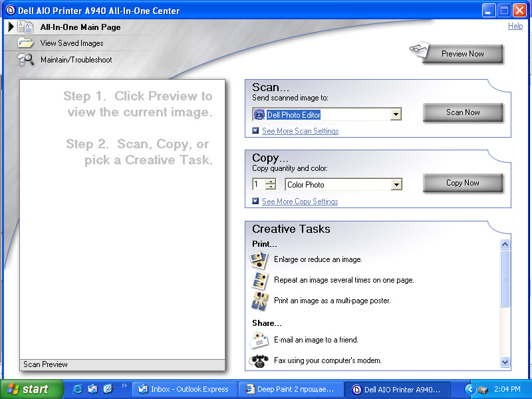Click the Copy Now button
This screenshot has width=532, height=399.
coord(463,183)
